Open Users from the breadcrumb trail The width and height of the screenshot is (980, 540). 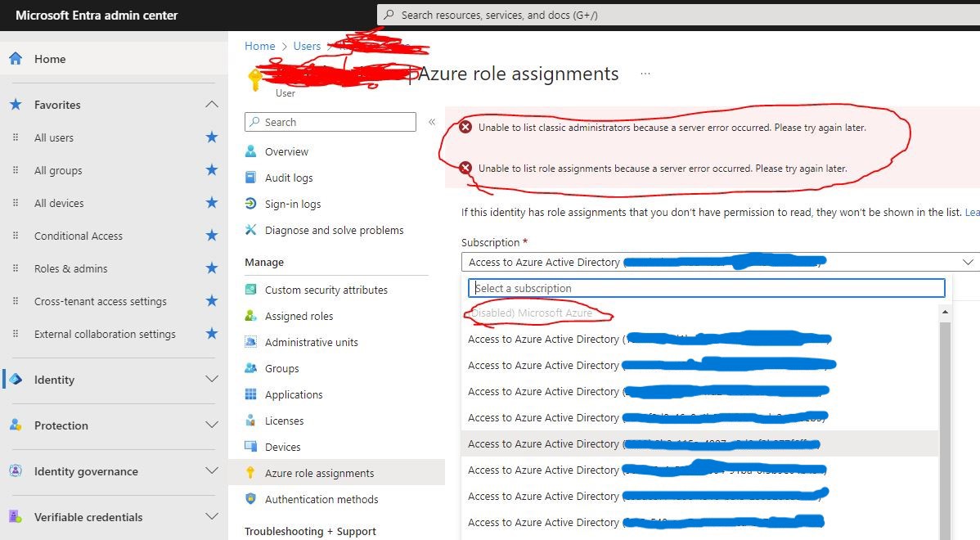point(307,46)
